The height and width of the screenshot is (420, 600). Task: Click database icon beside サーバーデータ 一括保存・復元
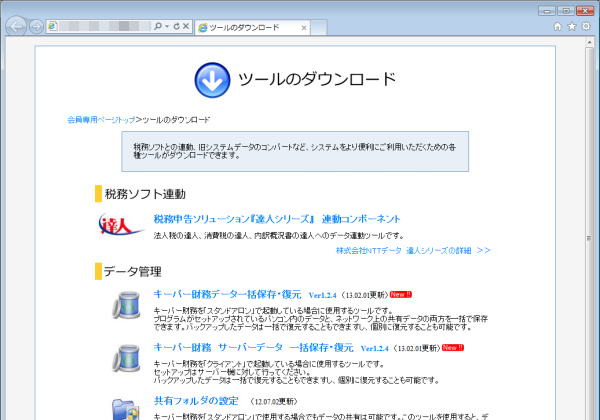pyautogui.click(x=127, y=358)
